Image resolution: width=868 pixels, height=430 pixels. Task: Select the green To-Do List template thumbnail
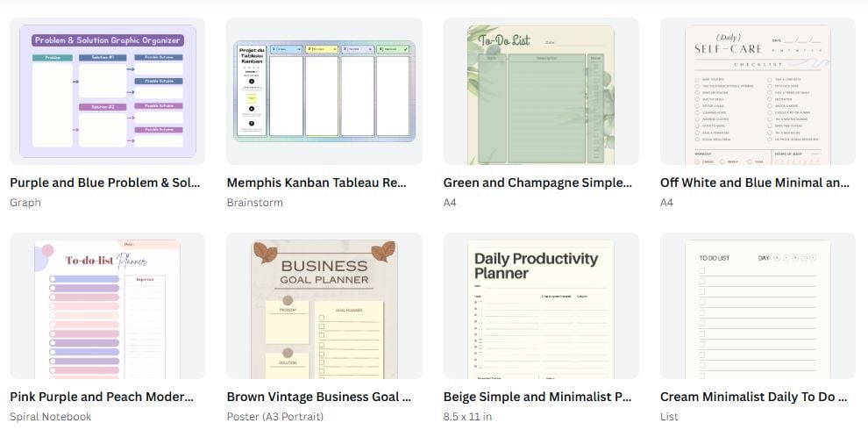click(540, 91)
